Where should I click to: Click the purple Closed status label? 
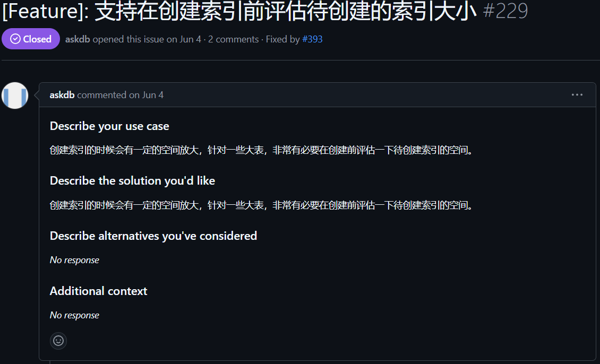(x=31, y=39)
